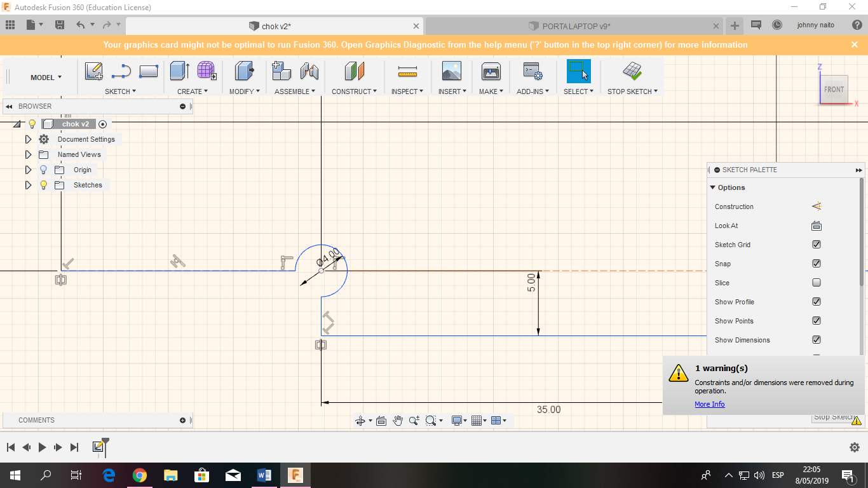Open the data panel grid icon

pyautogui.click(x=10, y=25)
